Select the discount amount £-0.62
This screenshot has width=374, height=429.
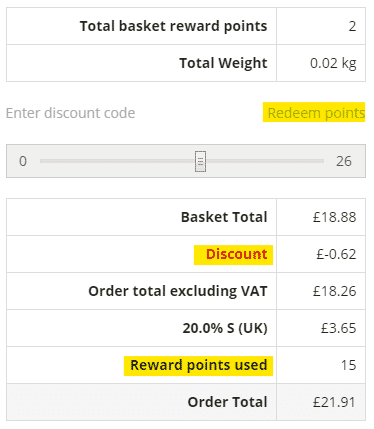336,254
